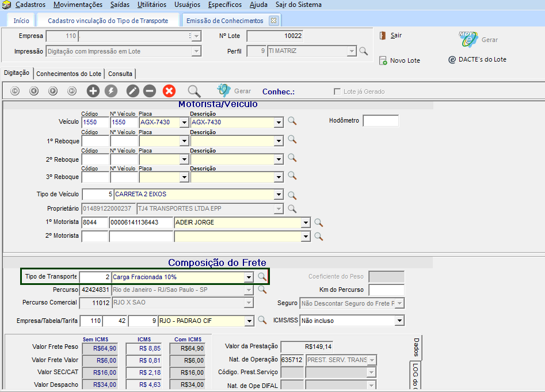Click the lightning bolt quick-insert icon
The image size is (545, 392).
click(x=110, y=91)
